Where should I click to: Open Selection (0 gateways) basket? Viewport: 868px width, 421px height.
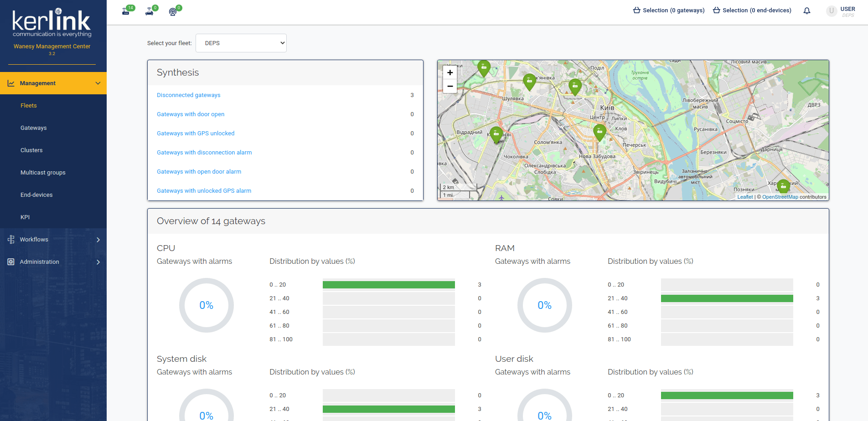coord(669,10)
